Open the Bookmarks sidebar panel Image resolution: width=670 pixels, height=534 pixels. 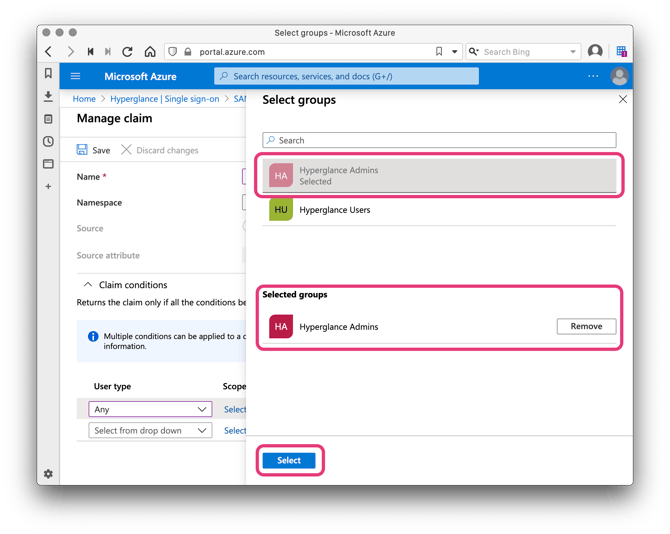click(x=48, y=73)
